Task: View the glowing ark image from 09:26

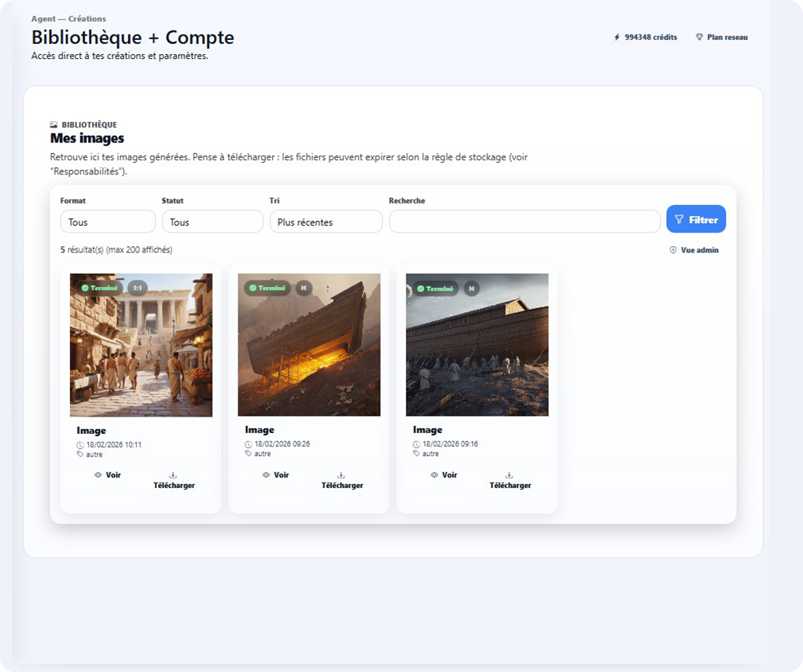Action: (x=276, y=475)
